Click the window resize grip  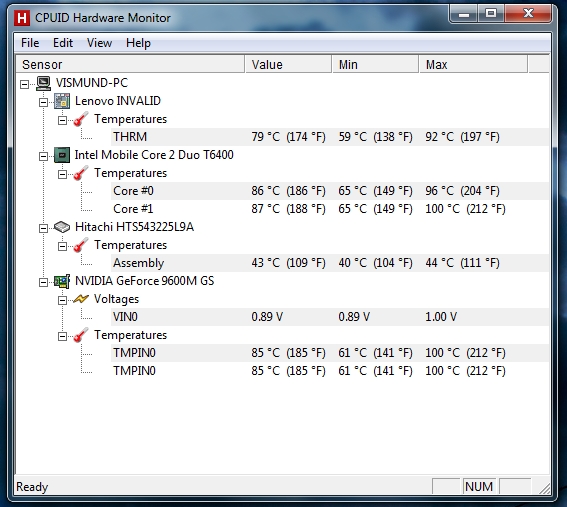point(544,489)
